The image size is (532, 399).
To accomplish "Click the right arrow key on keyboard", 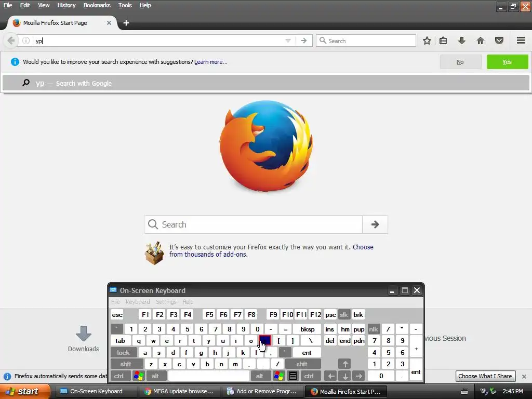I will pyautogui.click(x=358, y=376).
